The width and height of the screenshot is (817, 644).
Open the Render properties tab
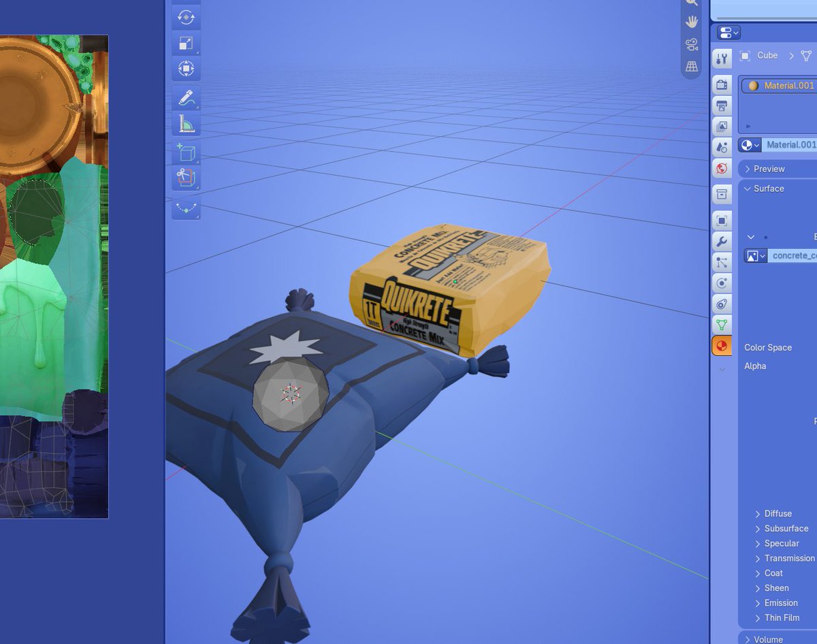coord(722,85)
